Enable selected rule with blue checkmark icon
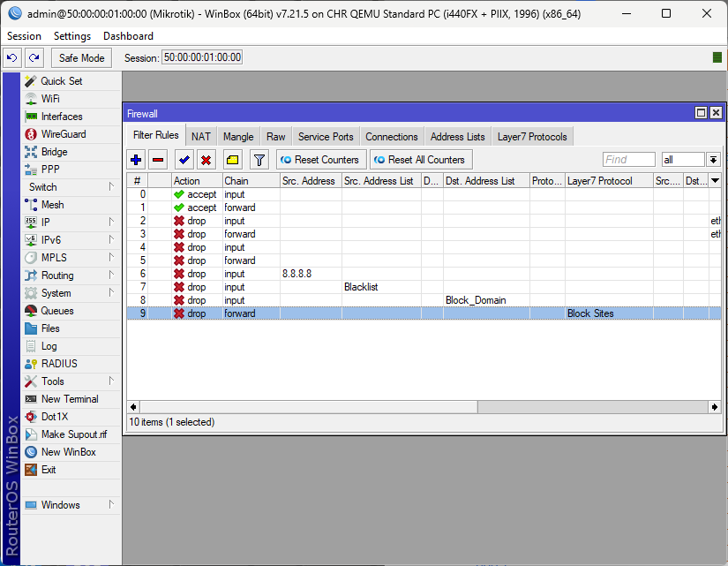Viewport: 728px width, 566px height. pos(184,160)
